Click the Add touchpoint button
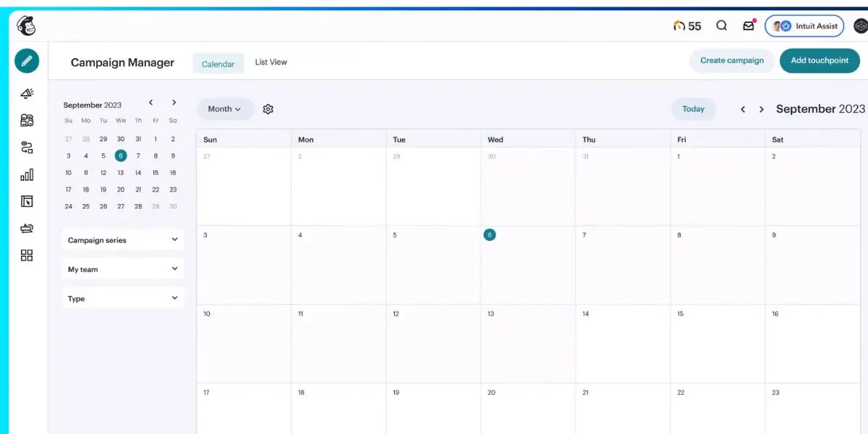This screenshot has width=868, height=434. coord(820,61)
